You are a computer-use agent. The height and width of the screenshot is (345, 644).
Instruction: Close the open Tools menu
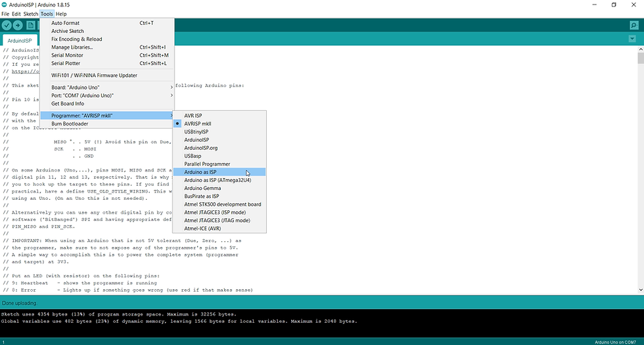47,14
